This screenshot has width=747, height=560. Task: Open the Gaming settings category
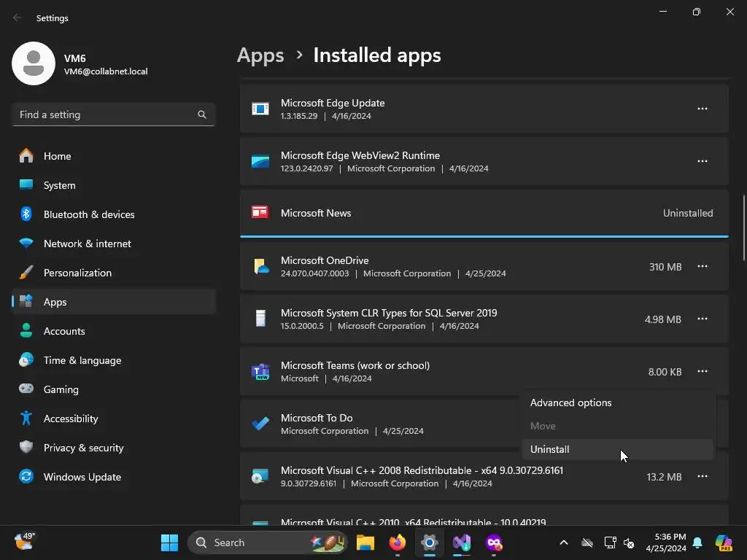(x=113, y=389)
